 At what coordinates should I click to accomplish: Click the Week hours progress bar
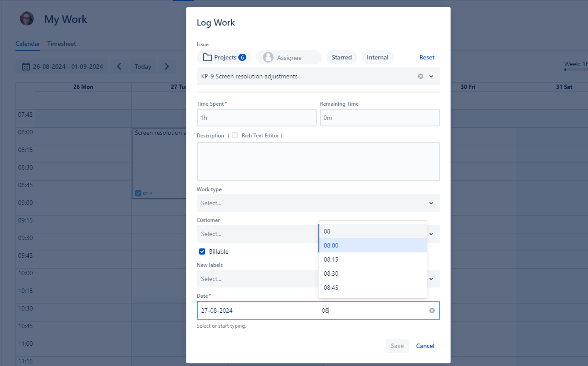pos(576,70)
